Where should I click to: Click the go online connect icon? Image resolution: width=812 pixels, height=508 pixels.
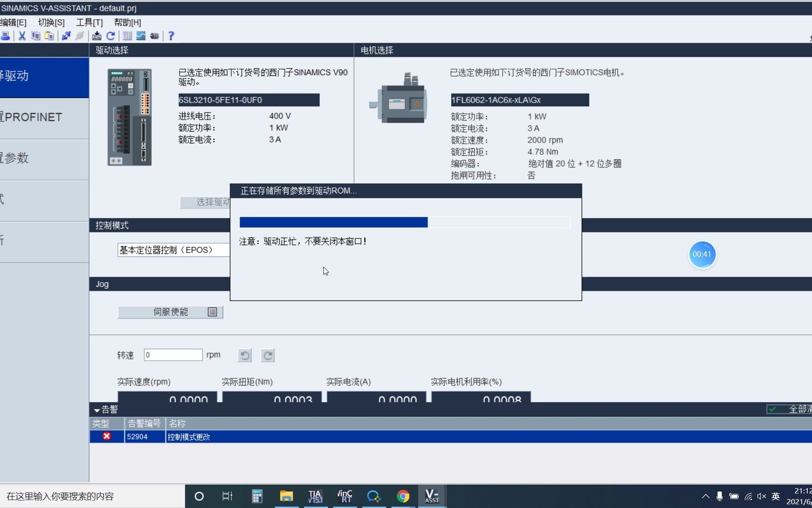pyautogui.click(x=66, y=36)
